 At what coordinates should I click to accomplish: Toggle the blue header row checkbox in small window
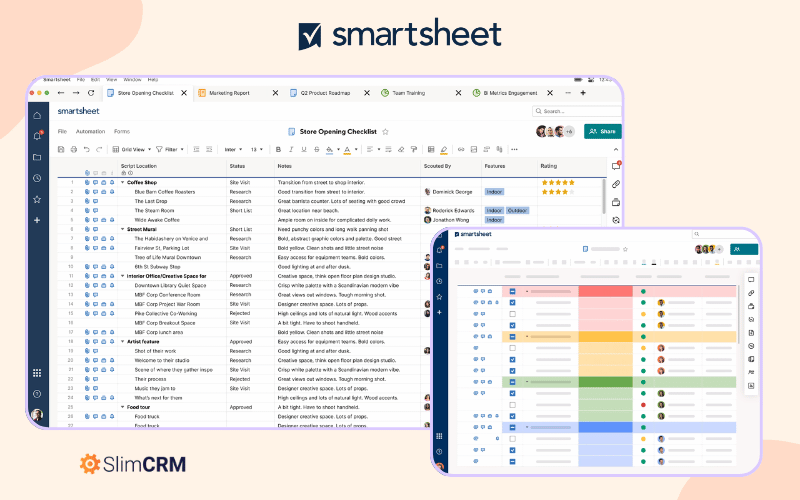(x=512, y=427)
